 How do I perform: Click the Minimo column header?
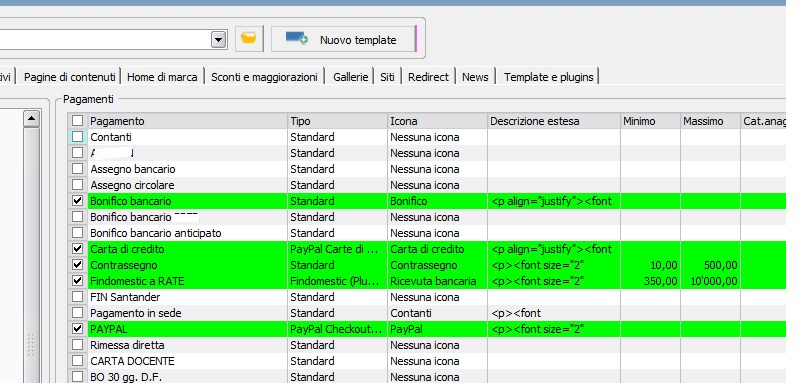tap(651, 121)
